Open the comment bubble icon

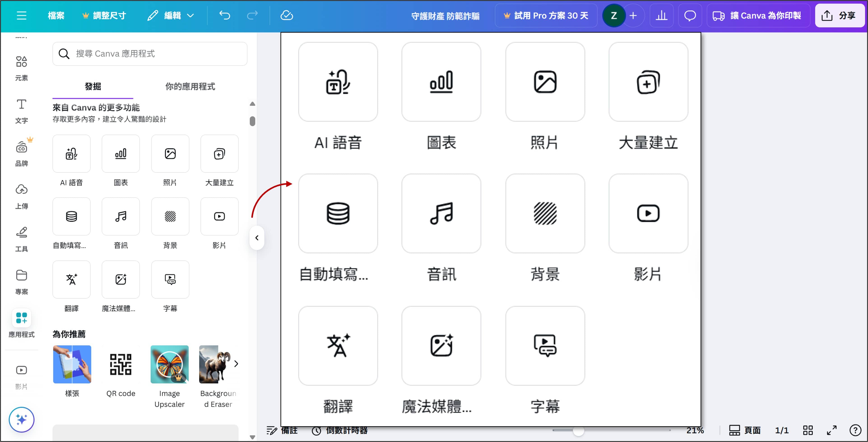pyautogui.click(x=690, y=16)
